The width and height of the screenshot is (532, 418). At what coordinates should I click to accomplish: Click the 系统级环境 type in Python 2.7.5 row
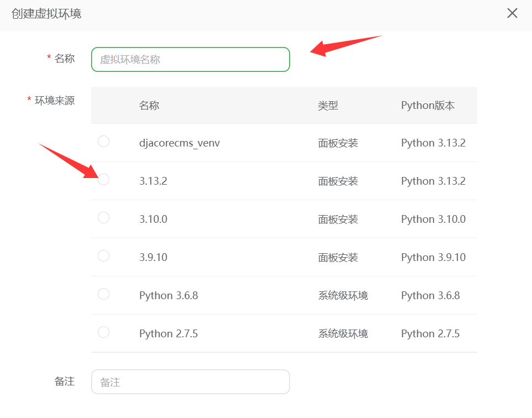[343, 333]
